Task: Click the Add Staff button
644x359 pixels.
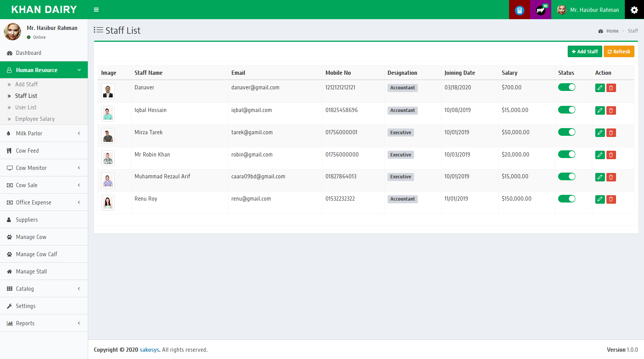Action: coord(585,51)
